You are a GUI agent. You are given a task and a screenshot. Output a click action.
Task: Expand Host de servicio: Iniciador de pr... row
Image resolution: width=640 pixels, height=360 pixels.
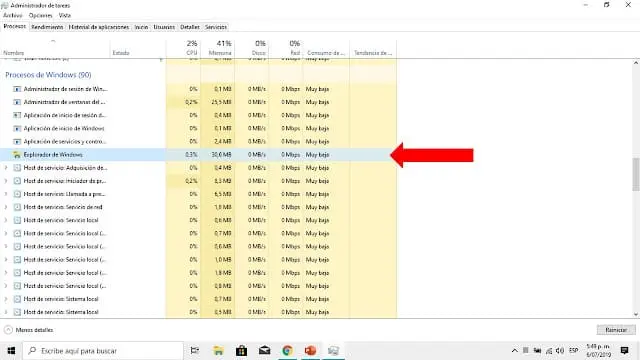tap(6, 181)
